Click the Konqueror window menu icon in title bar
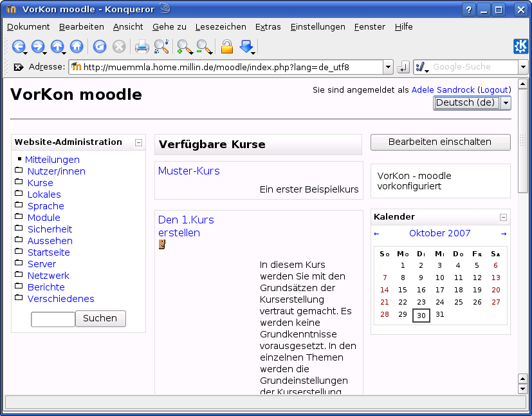This screenshot has width=532, height=416. pos(11,9)
